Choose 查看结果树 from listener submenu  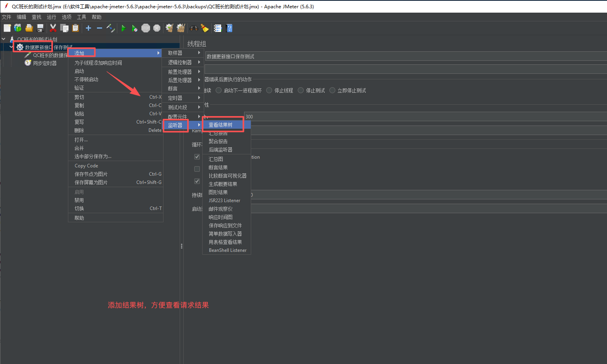pyautogui.click(x=227, y=125)
